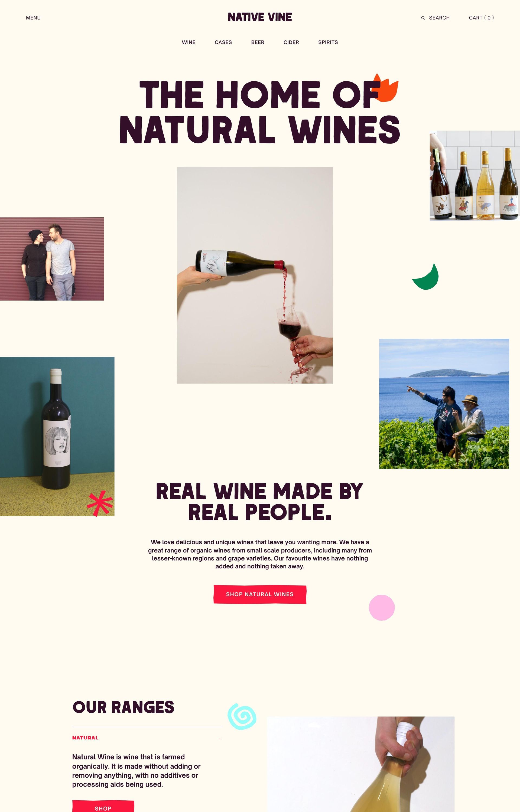Open the wine pouring photo
Screen dimensions: 520x812
tap(255, 275)
